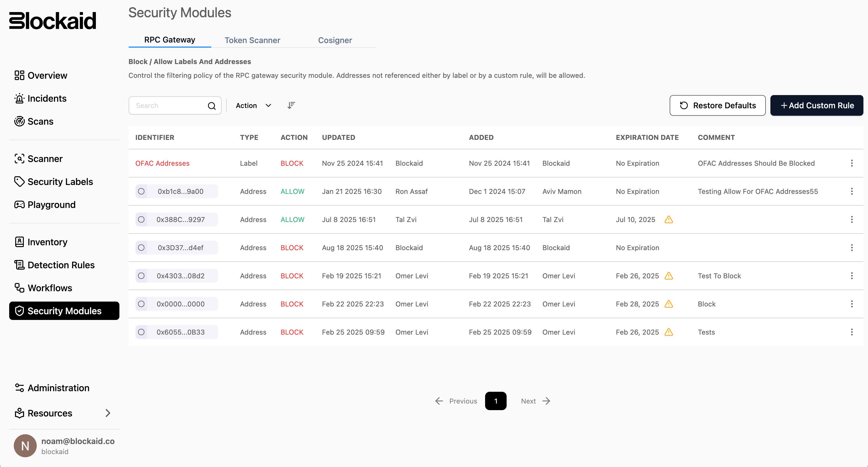Click Add Custom Rule button
The image size is (868, 467).
pyautogui.click(x=816, y=105)
